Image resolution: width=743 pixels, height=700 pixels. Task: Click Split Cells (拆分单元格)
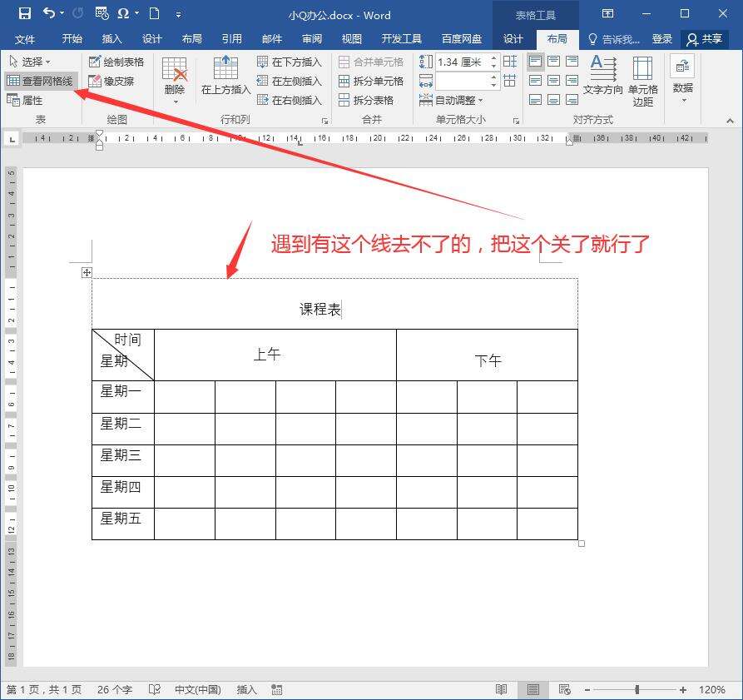371,81
